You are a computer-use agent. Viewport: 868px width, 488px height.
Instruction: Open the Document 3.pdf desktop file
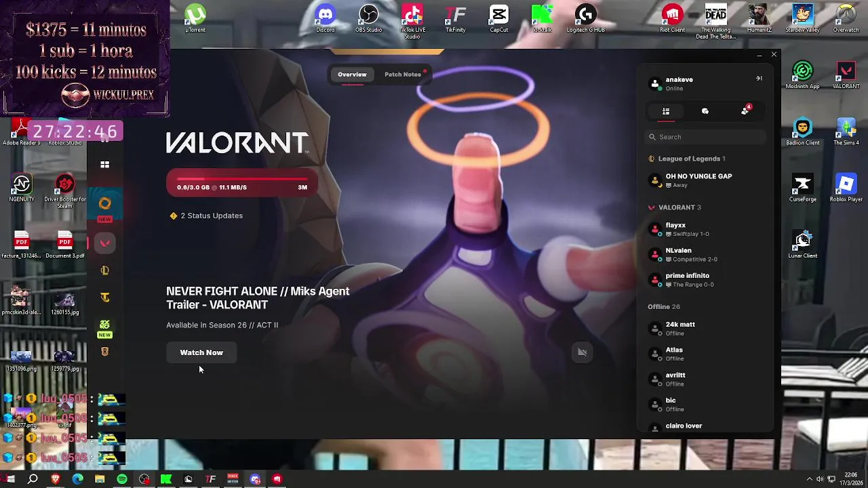(x=65, y=245)
